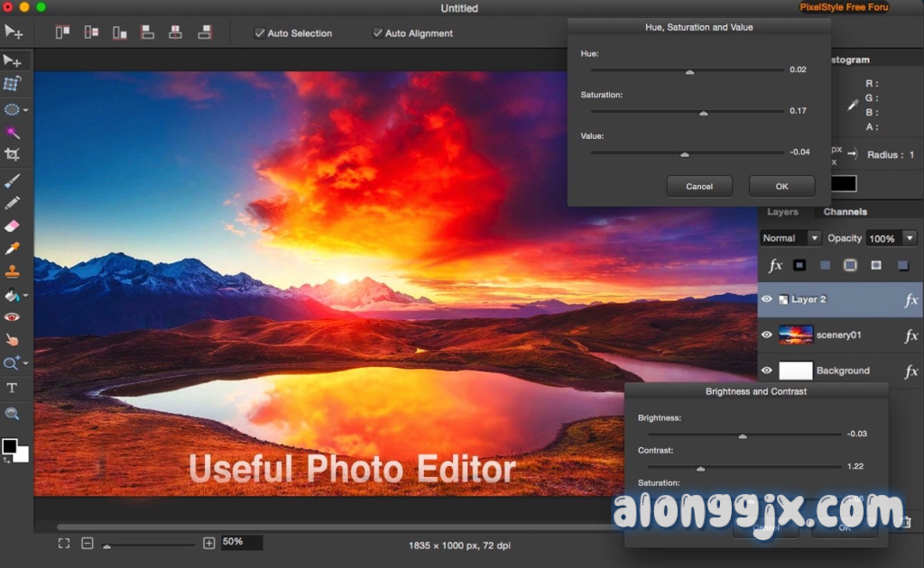Screen dimensions: 924x568
Task: Switch to the Layers tab
Action: (x=782, y=212)
